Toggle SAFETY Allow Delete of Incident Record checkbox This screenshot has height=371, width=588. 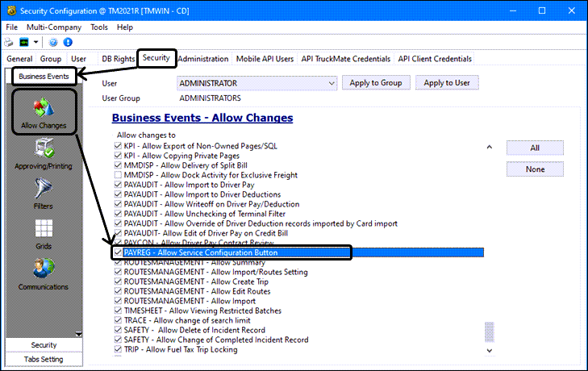point(118,330)
